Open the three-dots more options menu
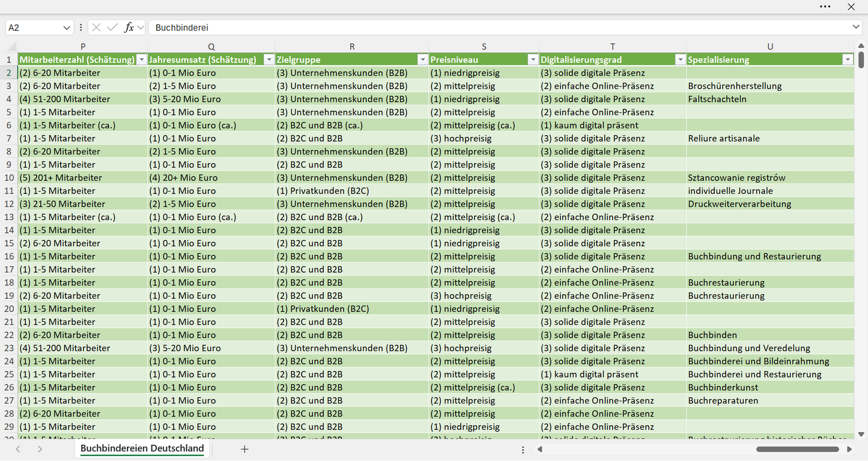The image size is (868, 461). click(x=825, y=7)
